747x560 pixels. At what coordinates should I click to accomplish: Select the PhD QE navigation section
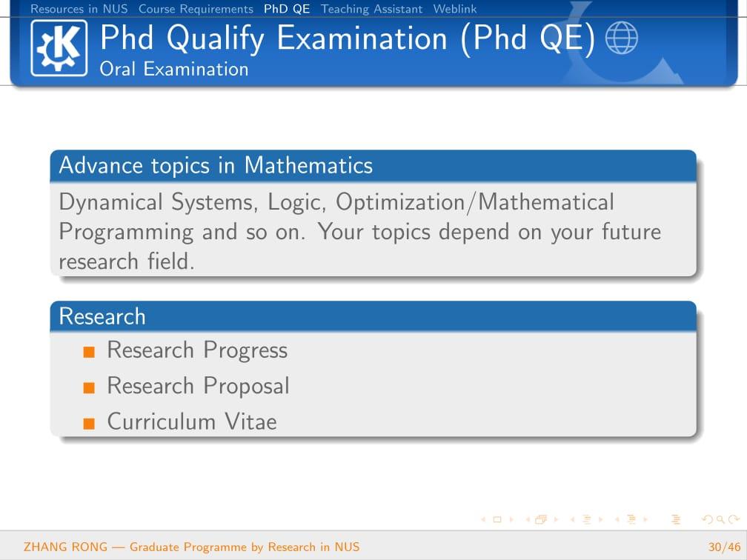click(287, 9)
